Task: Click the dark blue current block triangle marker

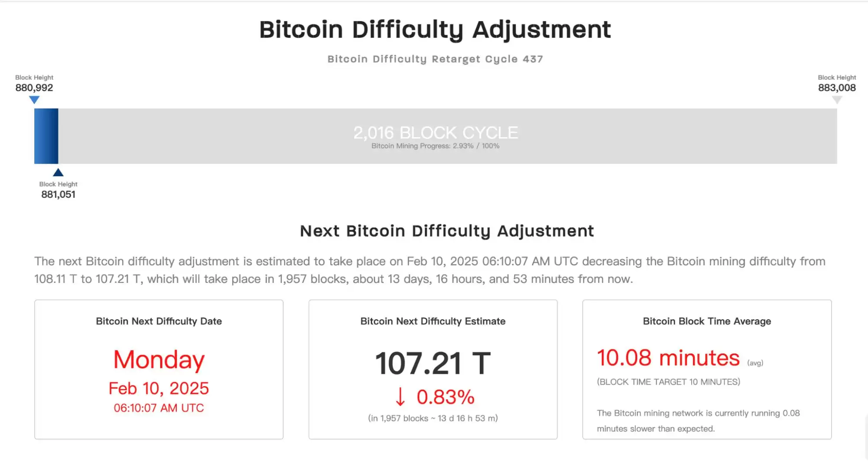Action: point(58,172)
